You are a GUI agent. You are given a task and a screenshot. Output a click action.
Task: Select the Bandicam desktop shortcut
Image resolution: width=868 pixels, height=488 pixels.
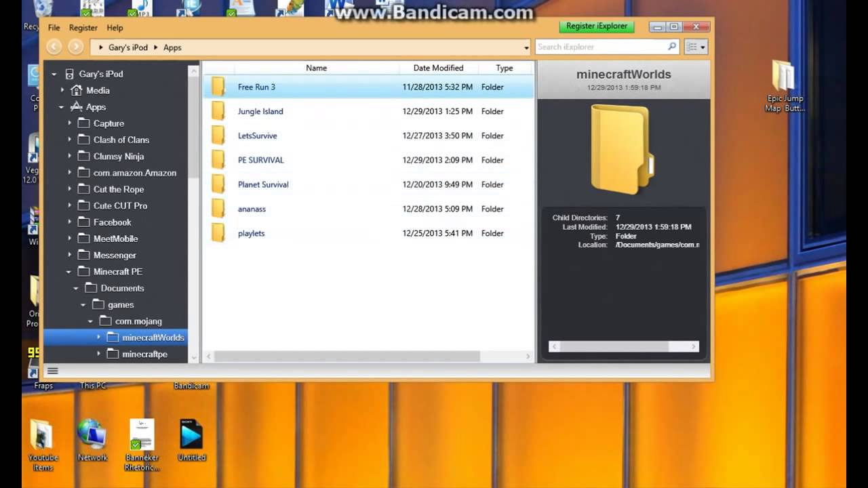[191, 386]
